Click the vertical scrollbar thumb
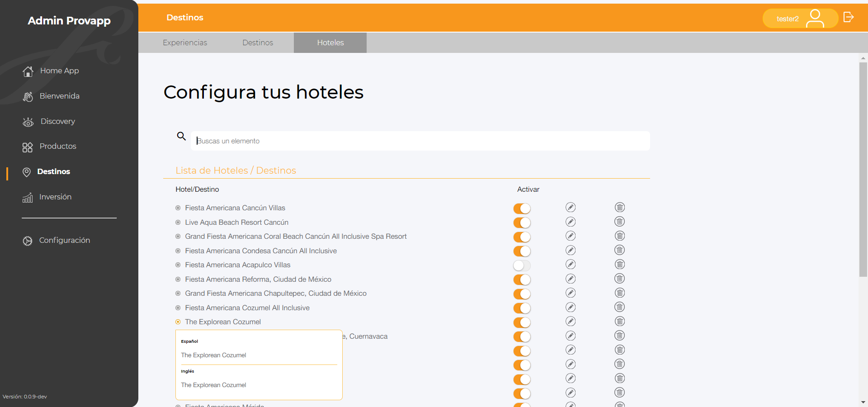The height and width of the screenshot is (407, 868). click(863, 170)
